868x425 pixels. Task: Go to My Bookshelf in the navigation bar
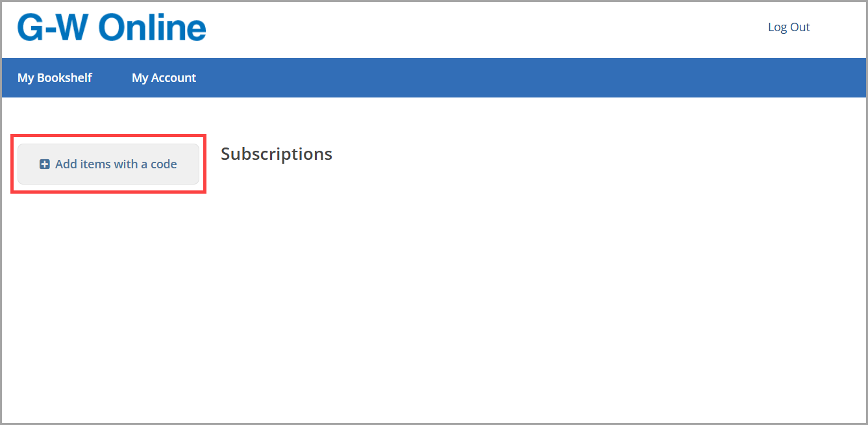[x=55, y=78]
